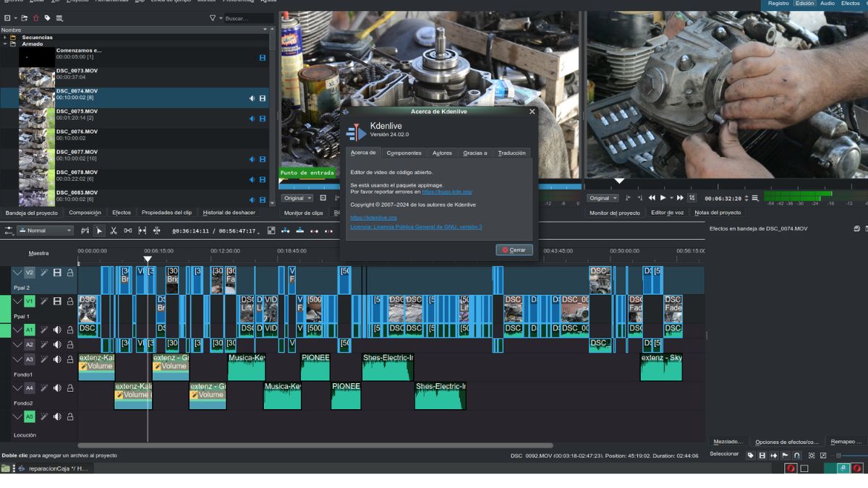The height and width of the screenshot is (488, 868).
Task: Click the V2 track effects wand icon
Action: tap(45, 273)
